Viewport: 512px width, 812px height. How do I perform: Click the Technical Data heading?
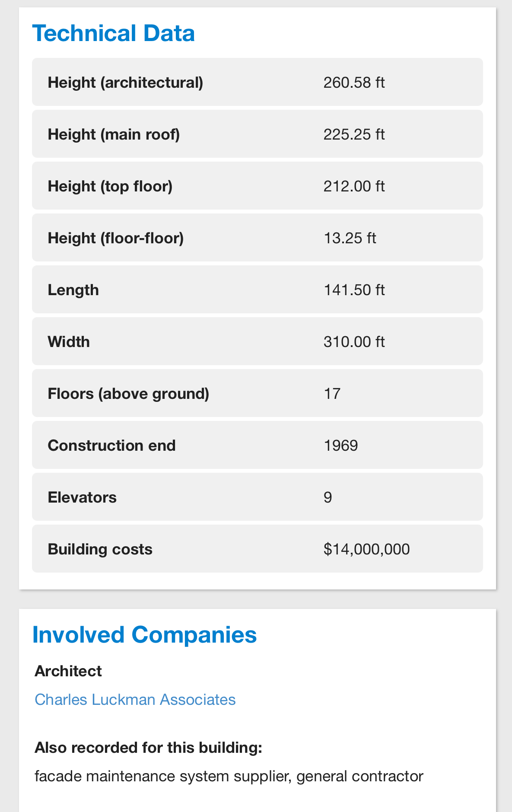tap(114, 33)
